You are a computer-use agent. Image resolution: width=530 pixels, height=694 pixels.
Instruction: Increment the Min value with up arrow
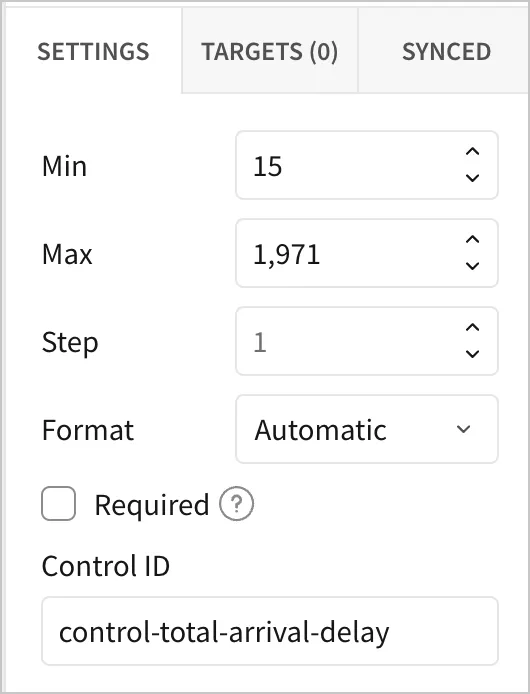click(x=472, y=152)
